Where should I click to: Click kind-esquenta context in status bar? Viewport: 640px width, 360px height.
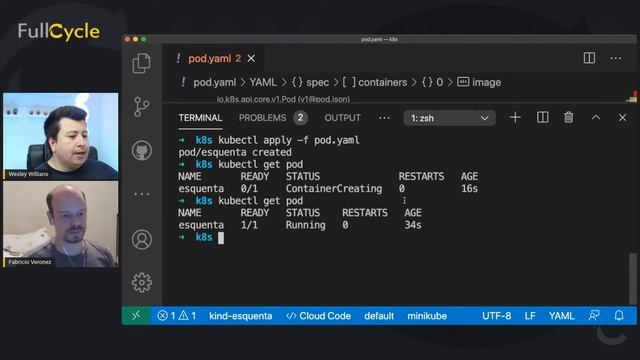(x=240, y=316)
